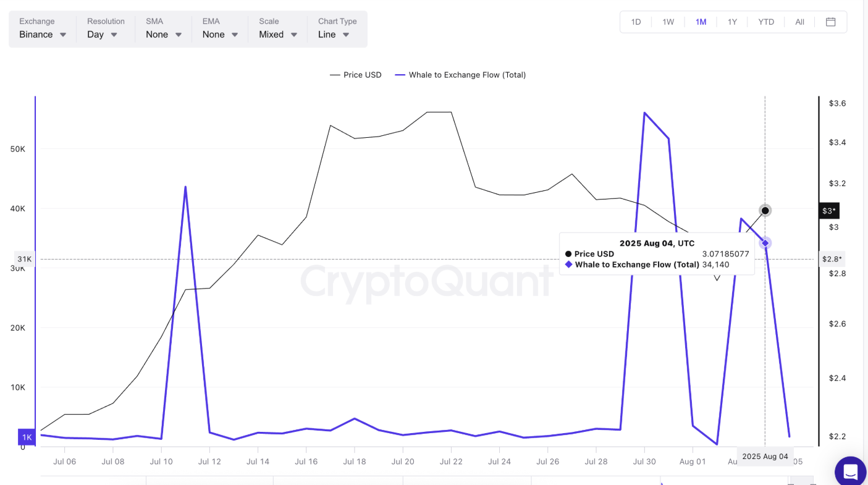The image size is (868, 485).
Task: Select the 1Y time range
Action: click(732, 22)
